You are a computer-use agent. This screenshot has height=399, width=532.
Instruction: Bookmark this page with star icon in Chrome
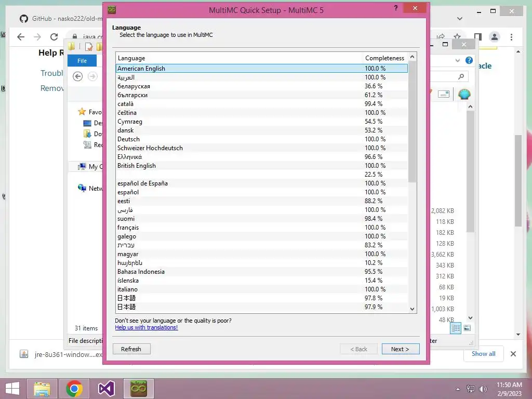457,37
